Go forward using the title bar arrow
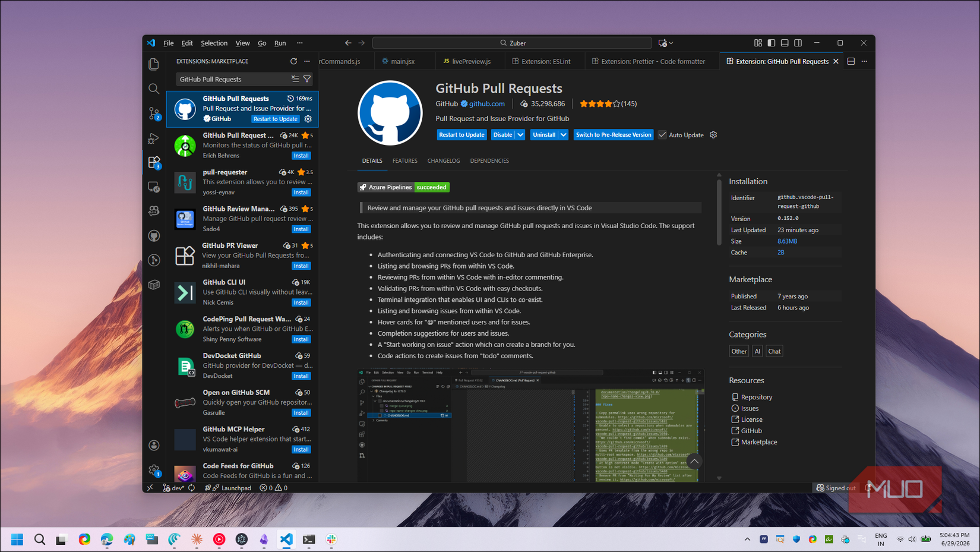The height and width of the screenshot is (552, 980). pos(362,43)
